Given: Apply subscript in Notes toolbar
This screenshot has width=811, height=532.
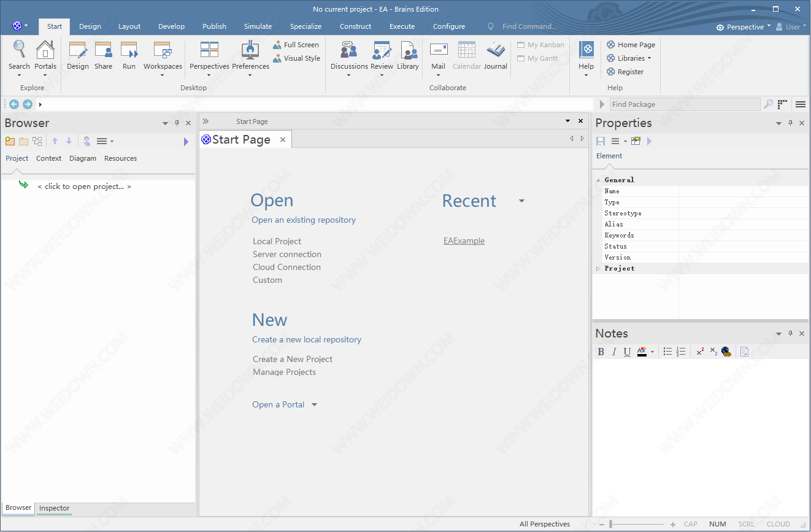Looking at the screenshot, I should [713, 352].
